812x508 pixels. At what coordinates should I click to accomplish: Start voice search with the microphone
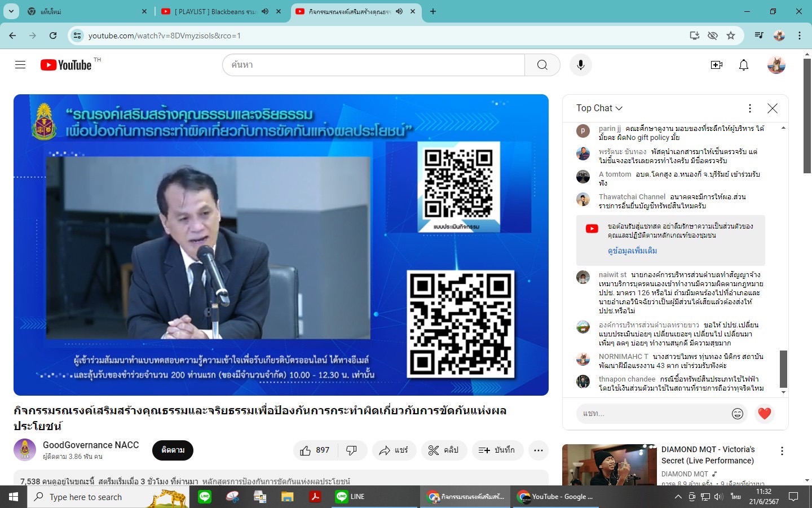pyautogui.click(x=580, y=65)
